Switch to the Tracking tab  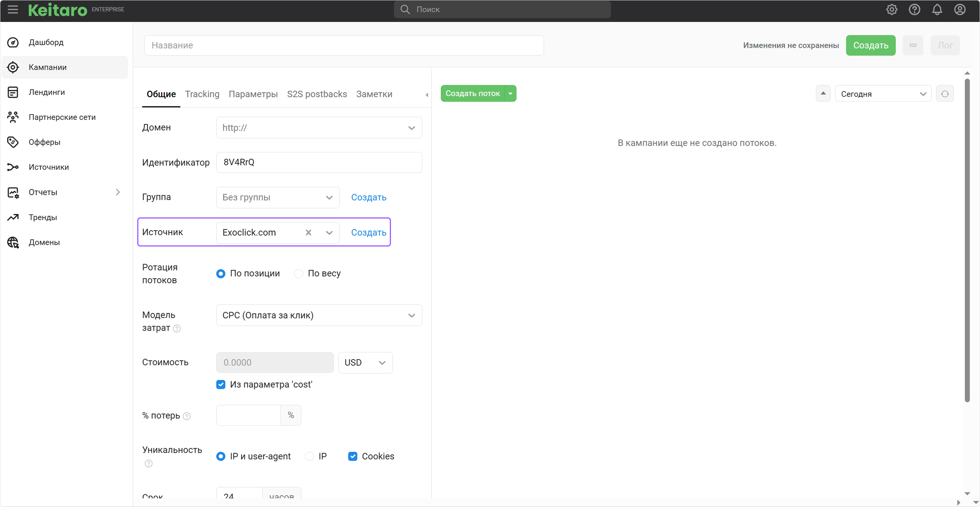click(x=202, y=94)
